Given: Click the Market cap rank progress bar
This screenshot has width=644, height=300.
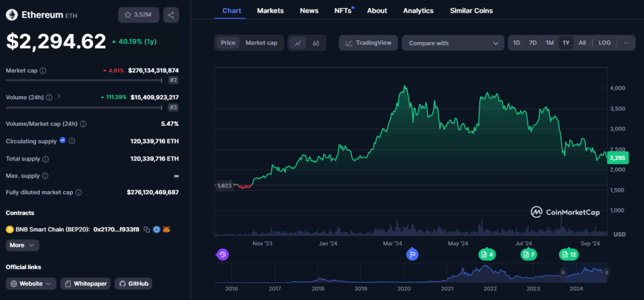Looking at the screenshot, I should click(84, 80).
